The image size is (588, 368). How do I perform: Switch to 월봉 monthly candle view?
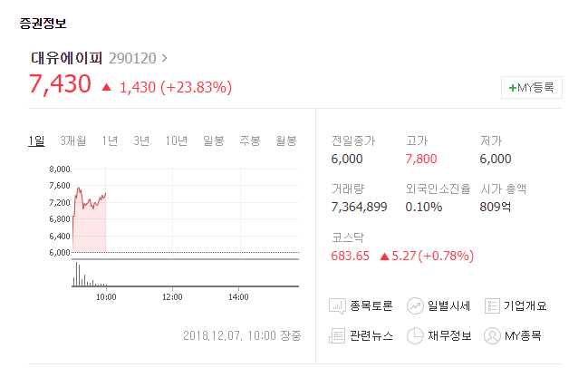tap(286, 141)
